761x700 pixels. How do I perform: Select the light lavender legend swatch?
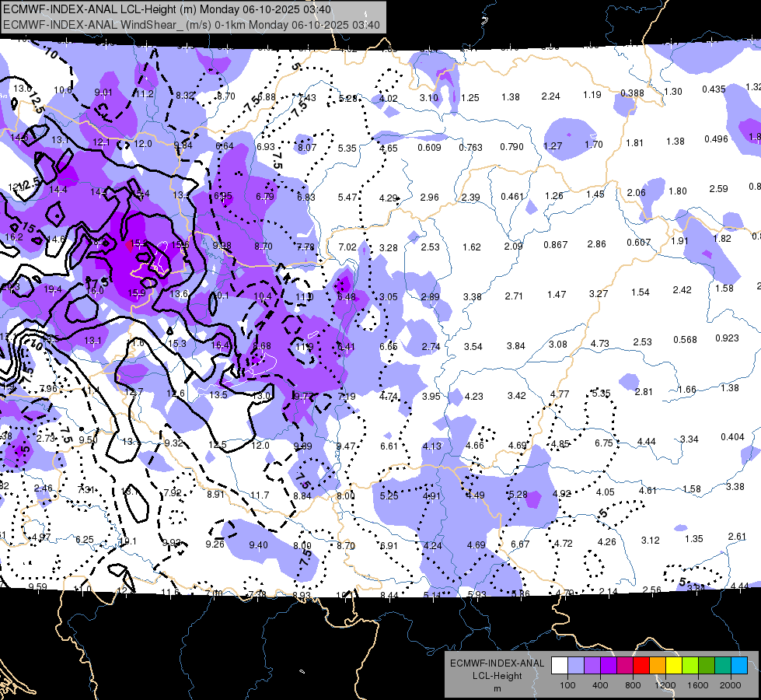pyautogui.click(x=576, y=666)
